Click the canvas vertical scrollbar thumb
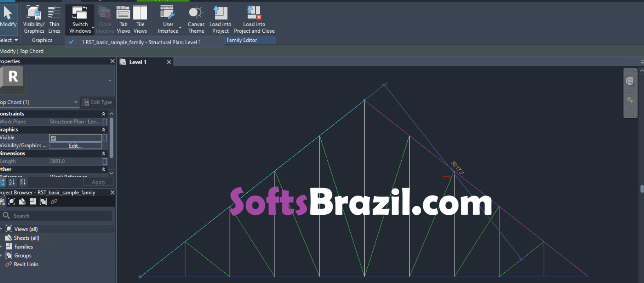This screenshot has height=283, width=644. 642,189
